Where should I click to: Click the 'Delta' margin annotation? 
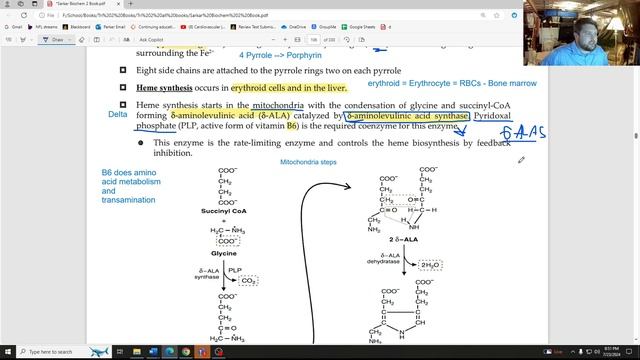point(118,114)
